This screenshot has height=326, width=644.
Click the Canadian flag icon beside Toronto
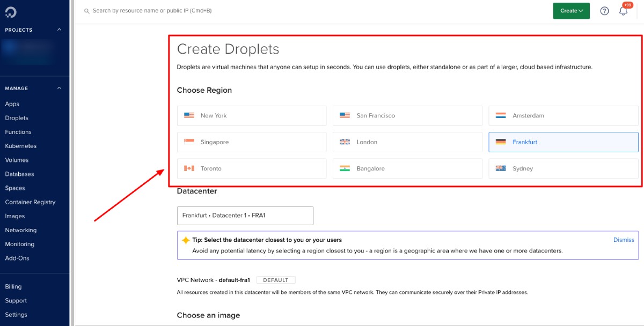pos(188,168)
